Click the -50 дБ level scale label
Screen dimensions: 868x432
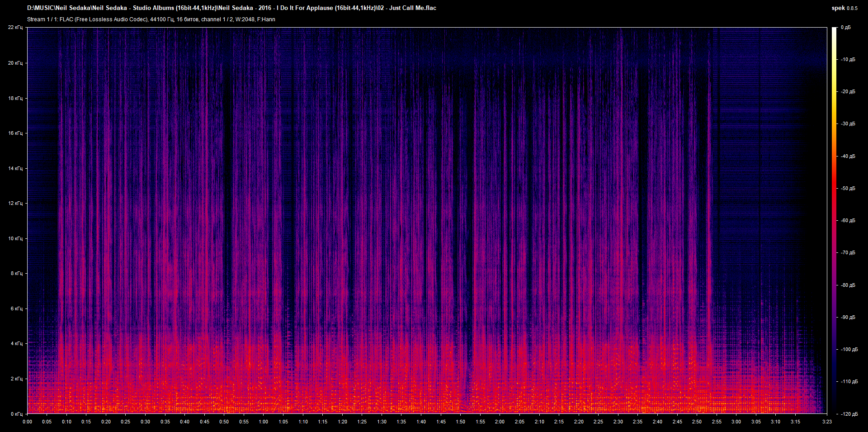[848, 188]
